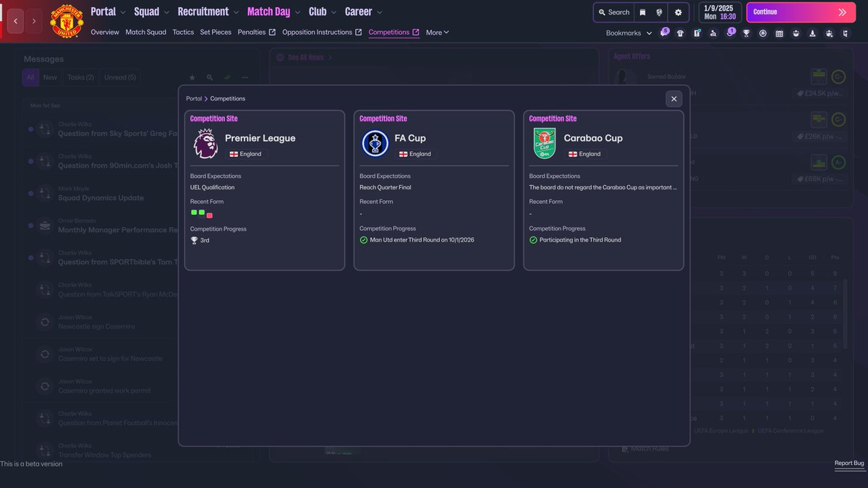Switch to the Overview tab
Screen dimensions: 868x488
[x=105, y=33]
